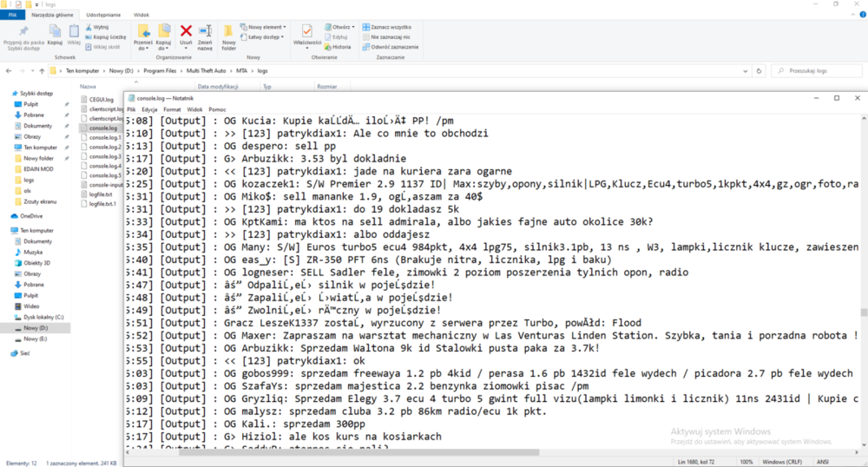Click "Lin 1680, kol 72" in Notepad status bar
The image size is (868, 467).
(695, 462)
